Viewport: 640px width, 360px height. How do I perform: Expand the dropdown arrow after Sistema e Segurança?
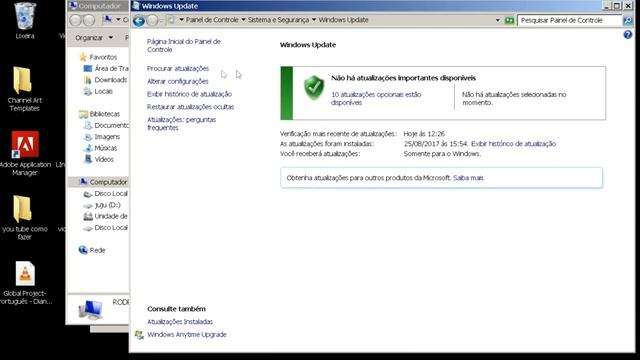314,20
